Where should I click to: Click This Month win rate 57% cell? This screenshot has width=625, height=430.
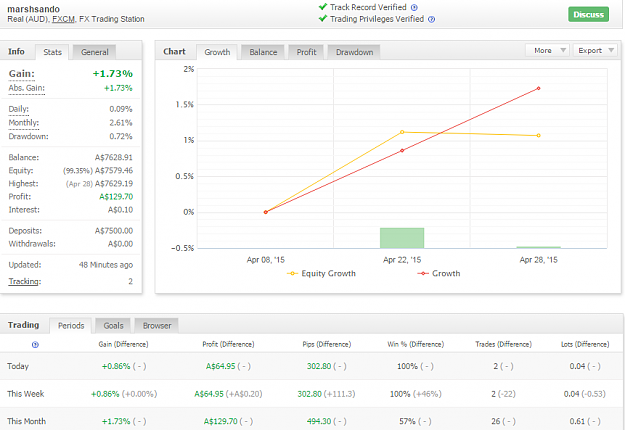415,421
